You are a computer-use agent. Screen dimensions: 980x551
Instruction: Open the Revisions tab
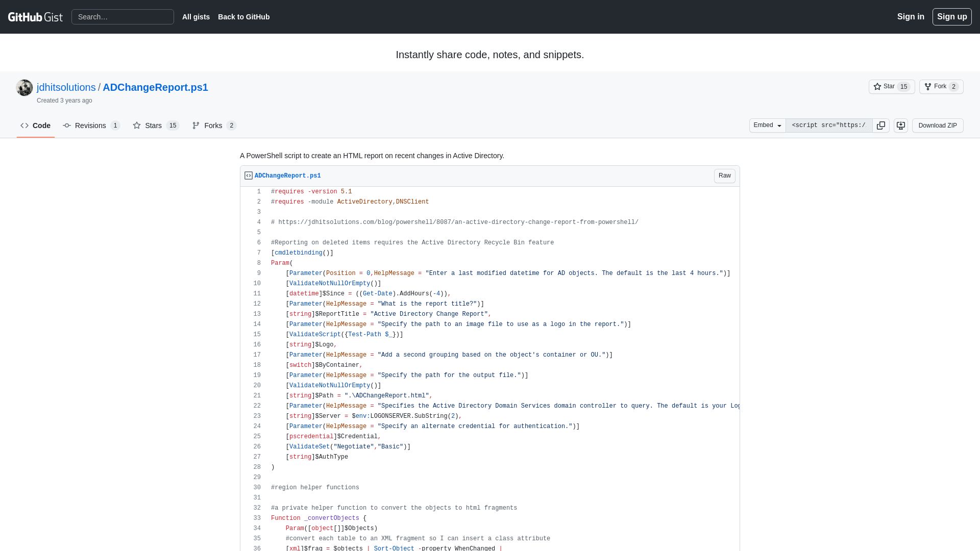[91, 126]
